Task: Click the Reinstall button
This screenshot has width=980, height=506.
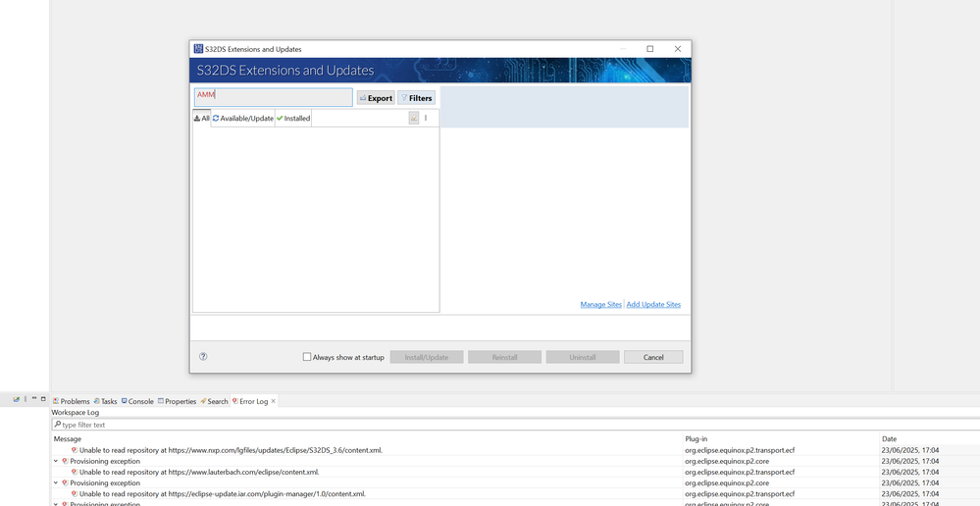Action: click(x=504, y=357)
